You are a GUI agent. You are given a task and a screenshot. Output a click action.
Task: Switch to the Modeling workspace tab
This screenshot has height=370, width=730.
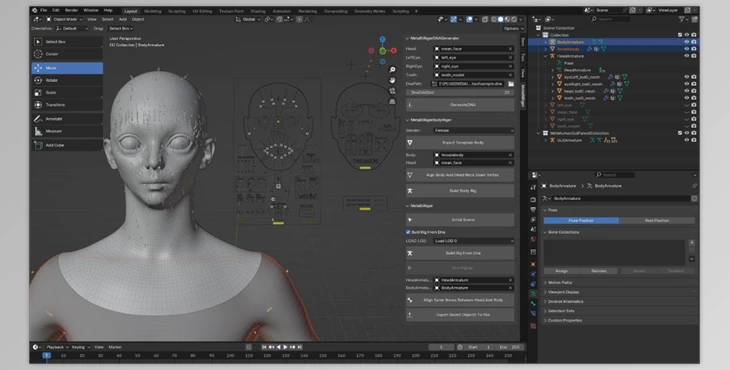tap(152, 11)
